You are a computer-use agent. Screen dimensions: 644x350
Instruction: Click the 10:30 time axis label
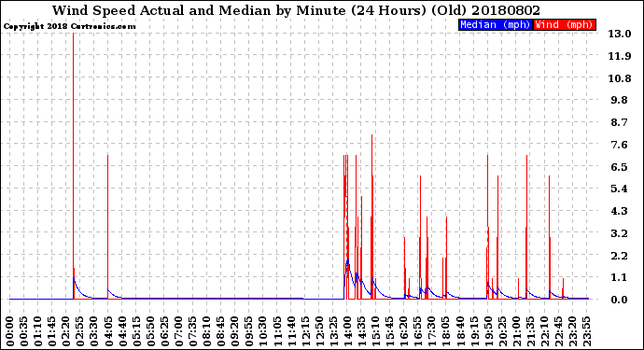pos(264,331)
